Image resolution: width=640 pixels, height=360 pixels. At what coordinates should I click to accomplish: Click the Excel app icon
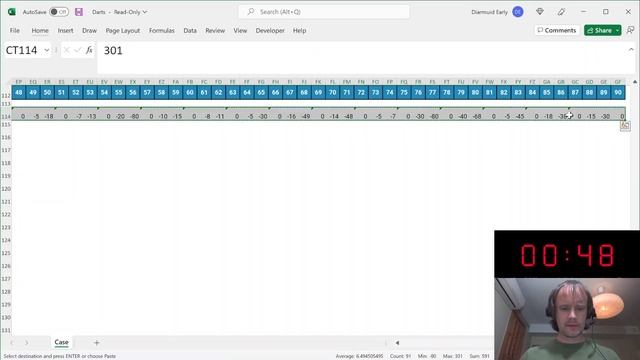[x=12, y=12]
